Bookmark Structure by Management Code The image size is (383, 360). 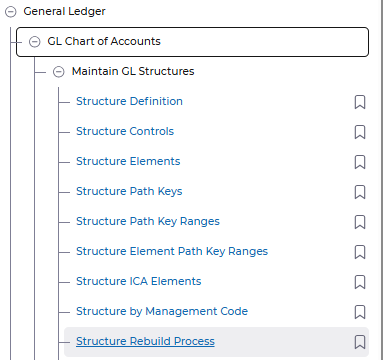click(x=360, y=312)
